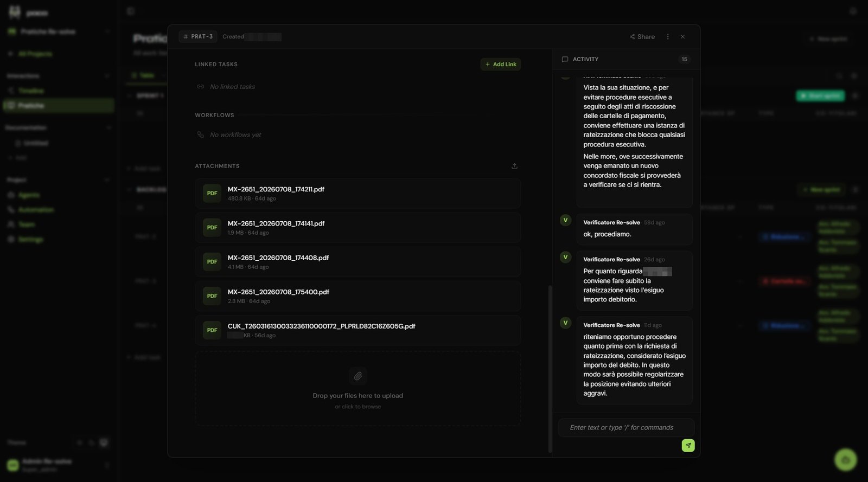Close the PRAT-3 task dialog
Screen dimensions: 868x482
tap(682, 37)
